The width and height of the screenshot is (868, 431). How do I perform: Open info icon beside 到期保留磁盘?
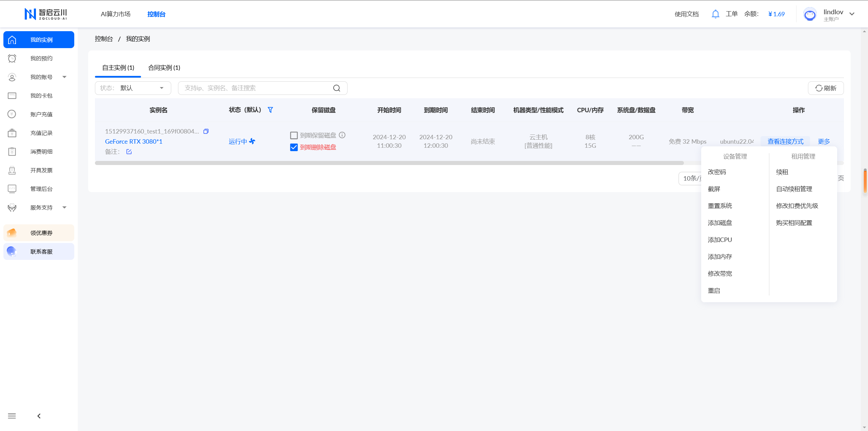342,135
